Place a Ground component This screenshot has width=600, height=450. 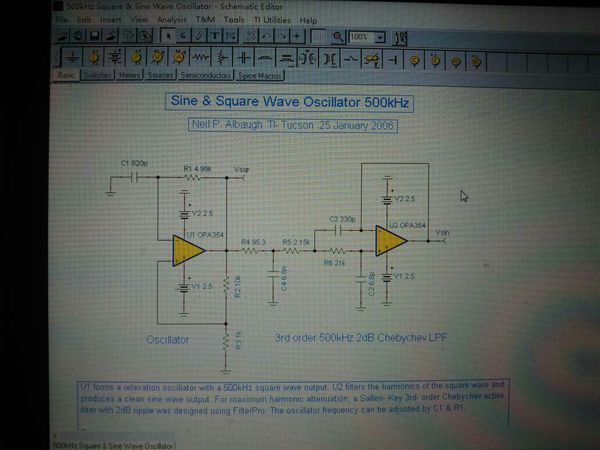(72, 58)
